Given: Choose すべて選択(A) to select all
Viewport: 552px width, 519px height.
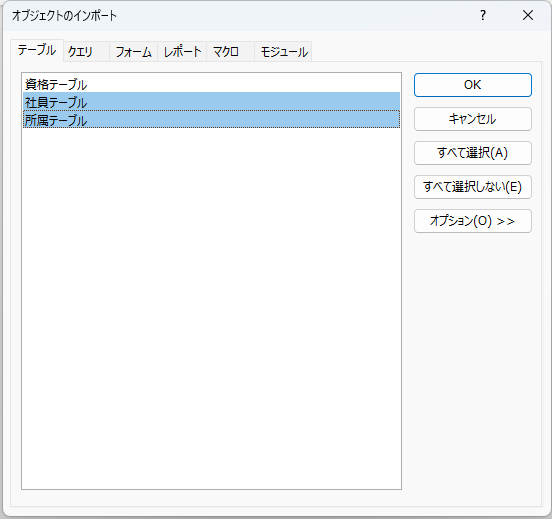Looking at the screenshot, I should 472,153.
